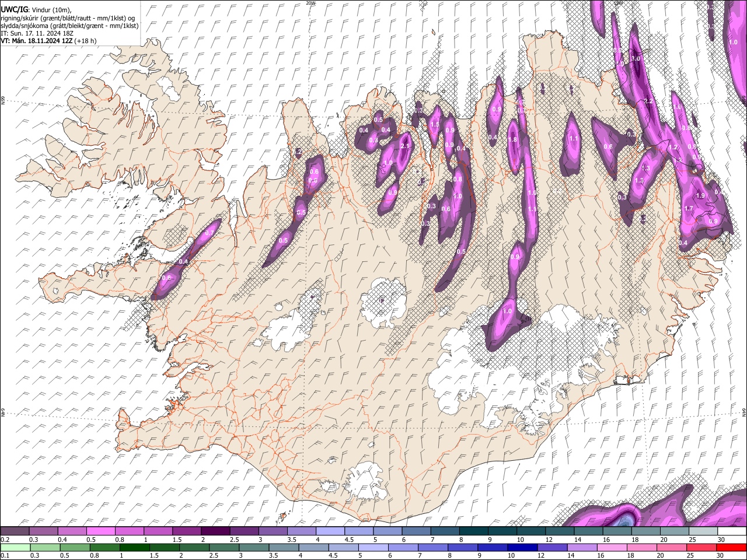Select the 20 rose pink swatch, bottom legend row

(671, 547)
